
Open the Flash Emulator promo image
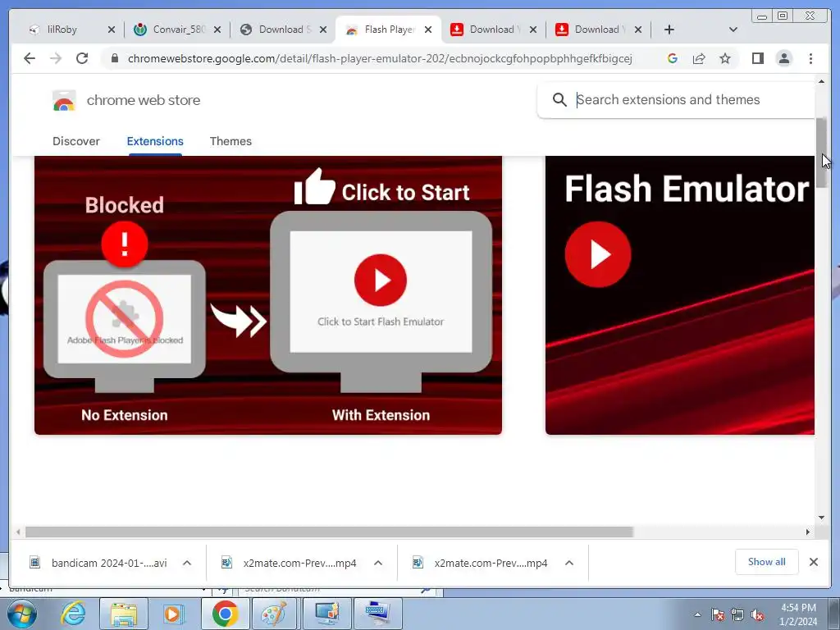[680, 294]
